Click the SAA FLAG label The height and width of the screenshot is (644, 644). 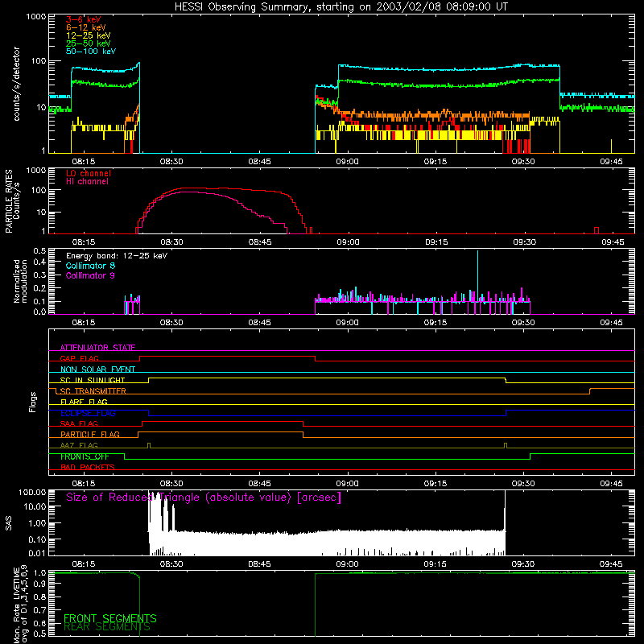79,424
